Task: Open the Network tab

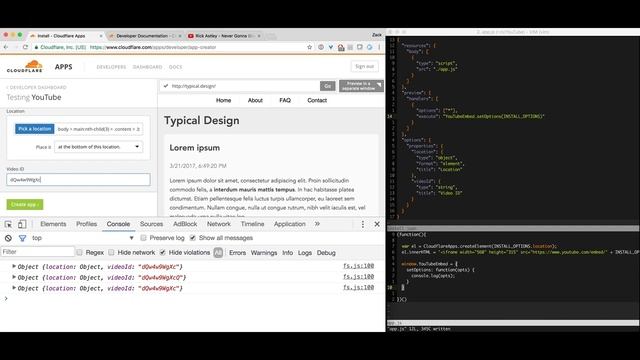Action: pyautogui.click(x=219, y=224)
